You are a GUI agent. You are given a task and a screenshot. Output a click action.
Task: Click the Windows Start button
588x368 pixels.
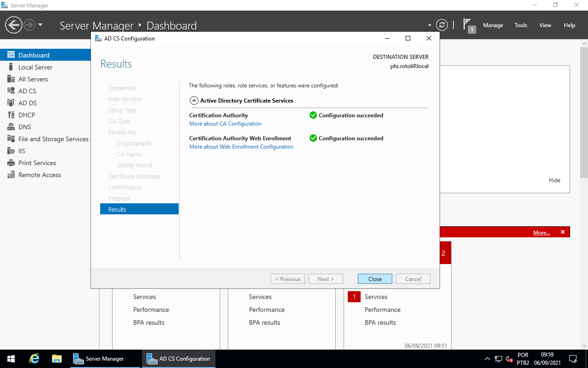11,359
